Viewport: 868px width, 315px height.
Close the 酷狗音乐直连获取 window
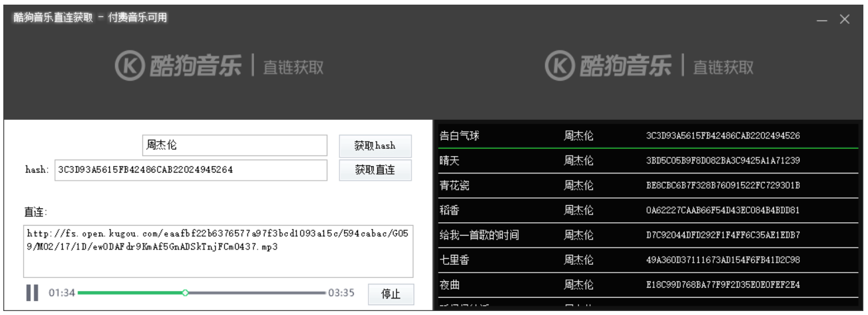[x=845, y=20]
